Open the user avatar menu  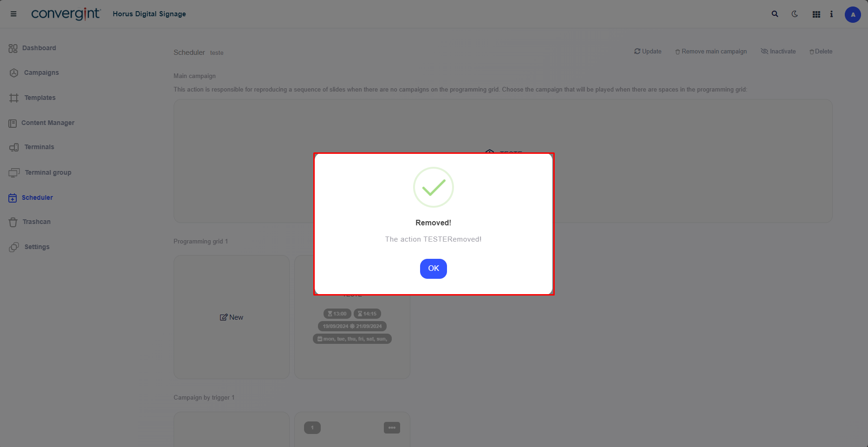[x=853, y=14]
